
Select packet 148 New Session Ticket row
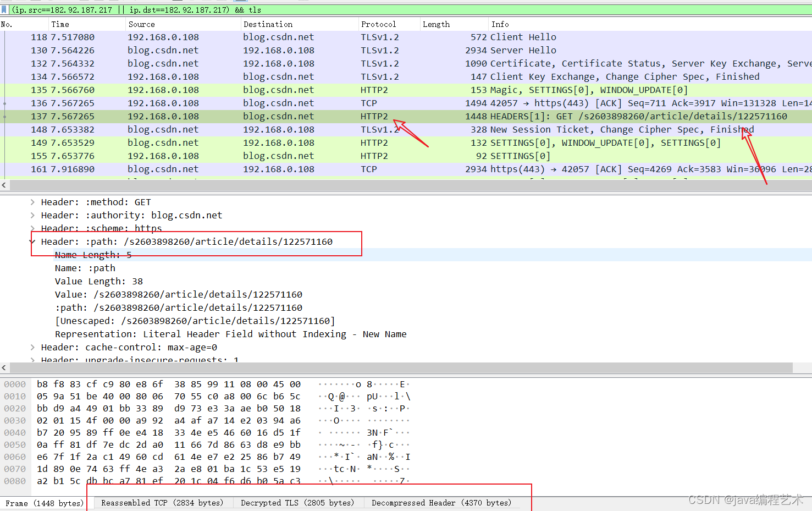coord(330,130)
